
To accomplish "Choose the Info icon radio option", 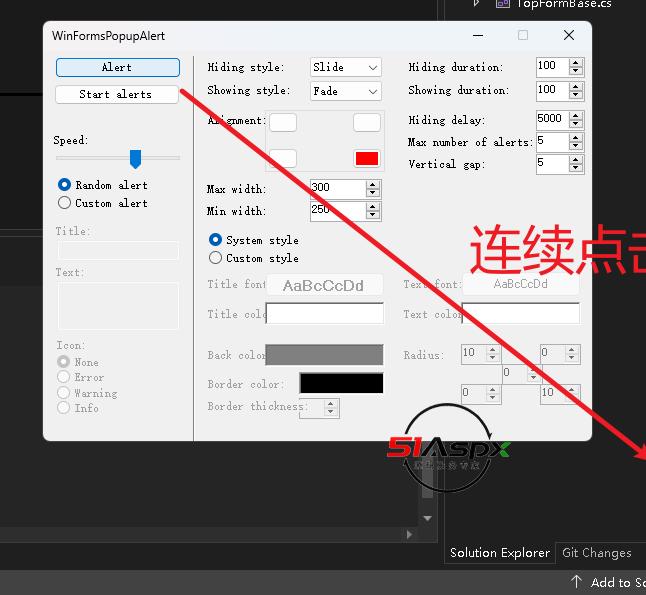I will (x=63, y=408).
